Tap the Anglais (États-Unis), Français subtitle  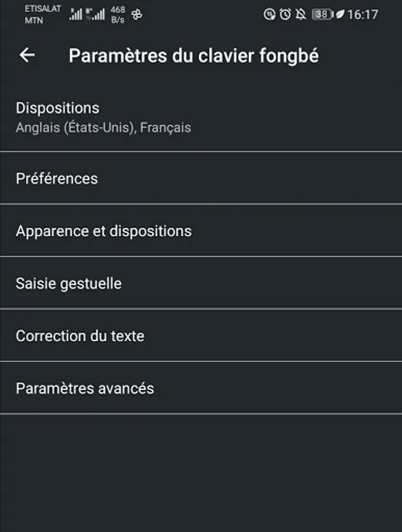tap(103, 127)
